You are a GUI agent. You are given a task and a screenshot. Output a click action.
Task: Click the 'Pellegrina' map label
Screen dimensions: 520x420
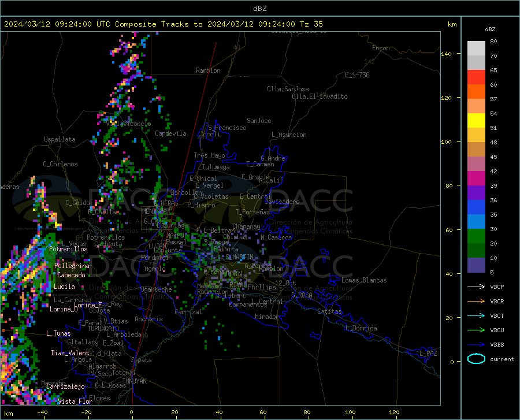click(72, 266)
